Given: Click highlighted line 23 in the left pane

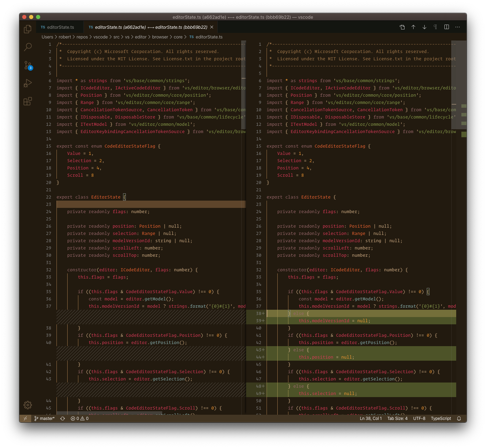Looking at the screenshot, I should [x=151, y=204].
